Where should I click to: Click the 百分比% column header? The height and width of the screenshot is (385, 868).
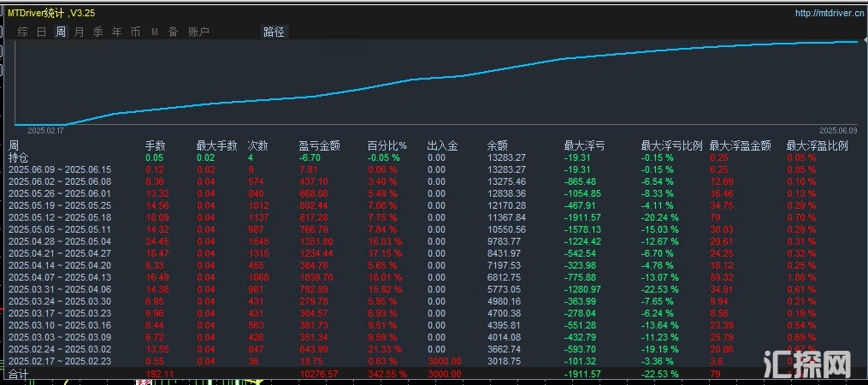(x=387, y=145)
